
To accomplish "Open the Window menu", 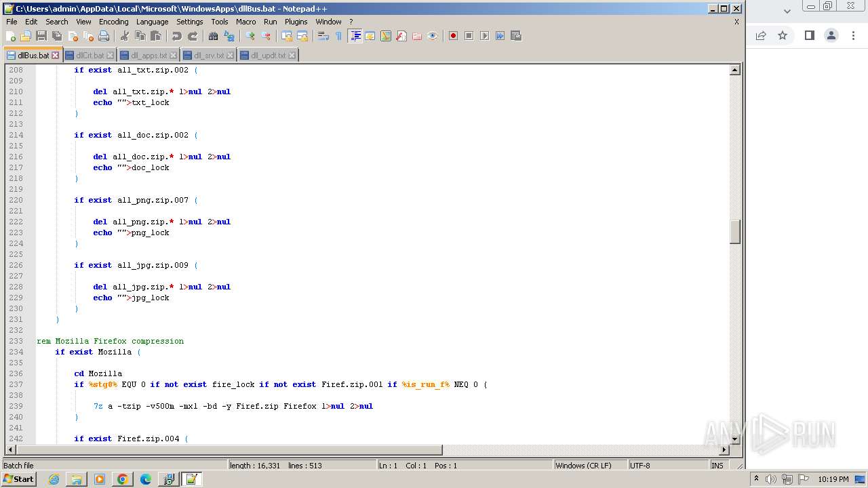I will (329, 22).
